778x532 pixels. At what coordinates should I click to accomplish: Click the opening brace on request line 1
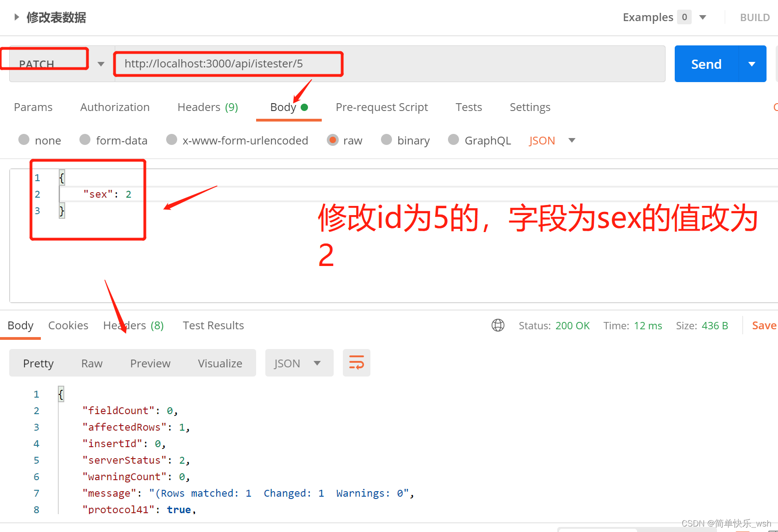click(x=62, y=177)
